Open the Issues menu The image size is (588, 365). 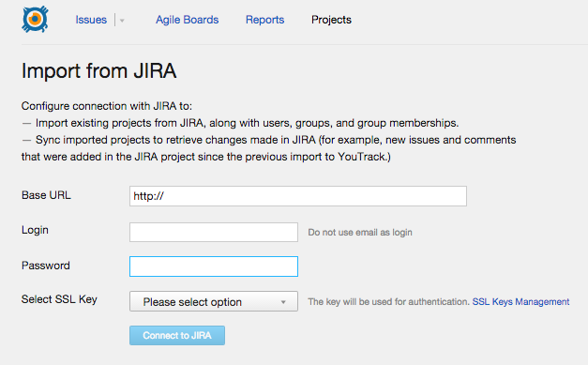(91, 20)
